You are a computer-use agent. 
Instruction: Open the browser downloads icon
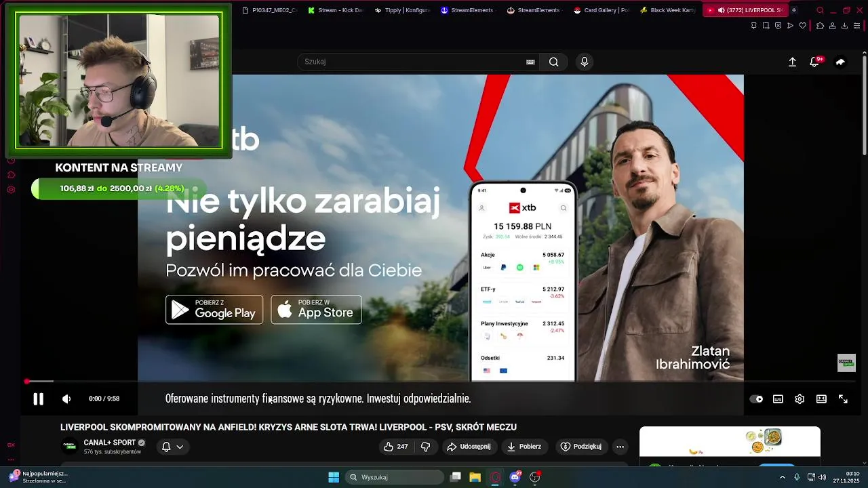pyautogui.click(x=844, y=26)
